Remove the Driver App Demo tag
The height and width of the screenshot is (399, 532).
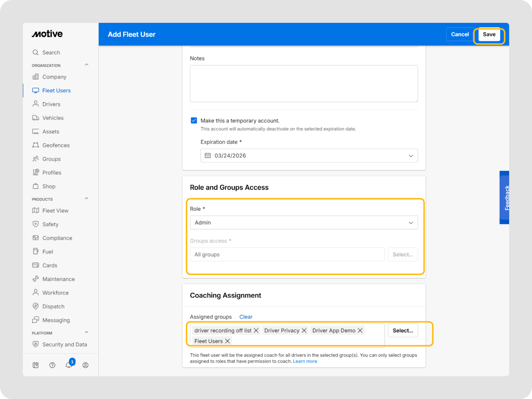[360, 331]
